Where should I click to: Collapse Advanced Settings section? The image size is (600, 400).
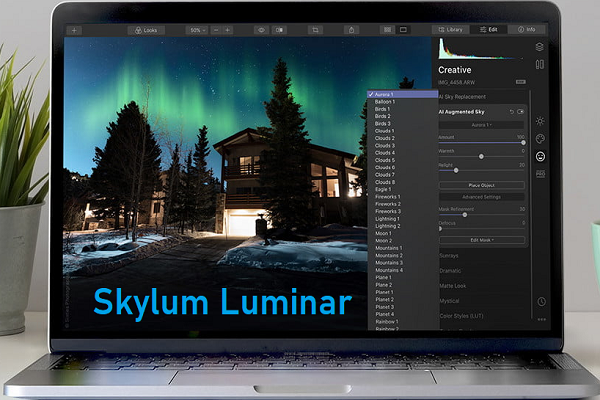point(482,197)
